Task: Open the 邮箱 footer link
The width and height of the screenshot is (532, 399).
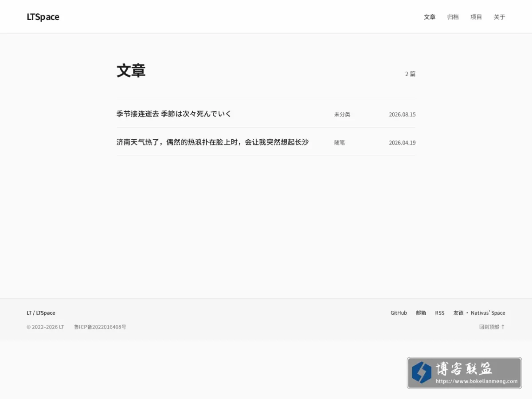Action: pos(421,313)
